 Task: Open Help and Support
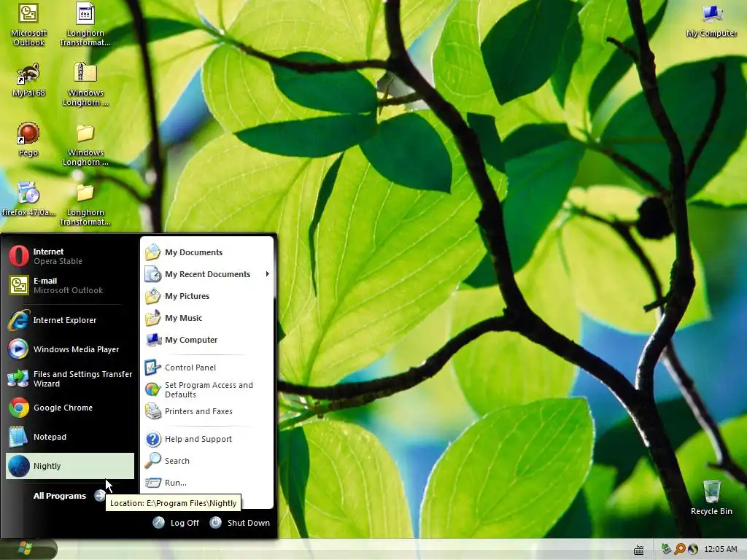(207, 438)
